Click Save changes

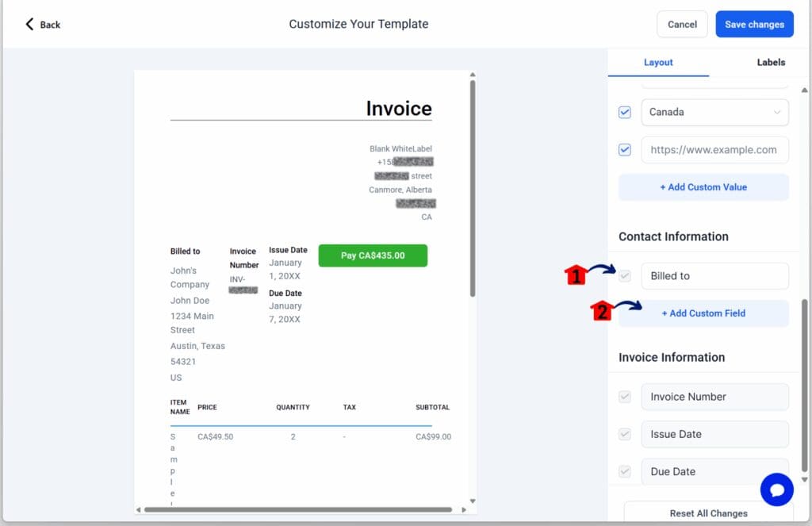[x=754, y=24]
